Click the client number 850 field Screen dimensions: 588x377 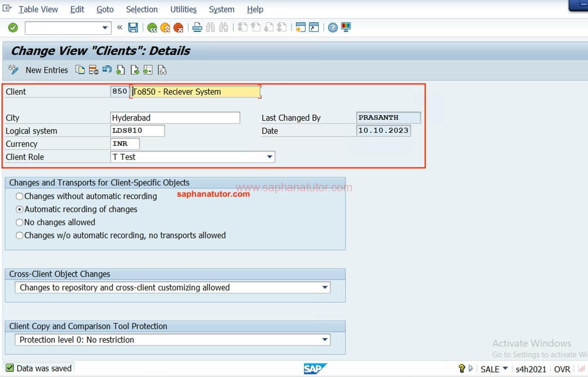point(119,91)
